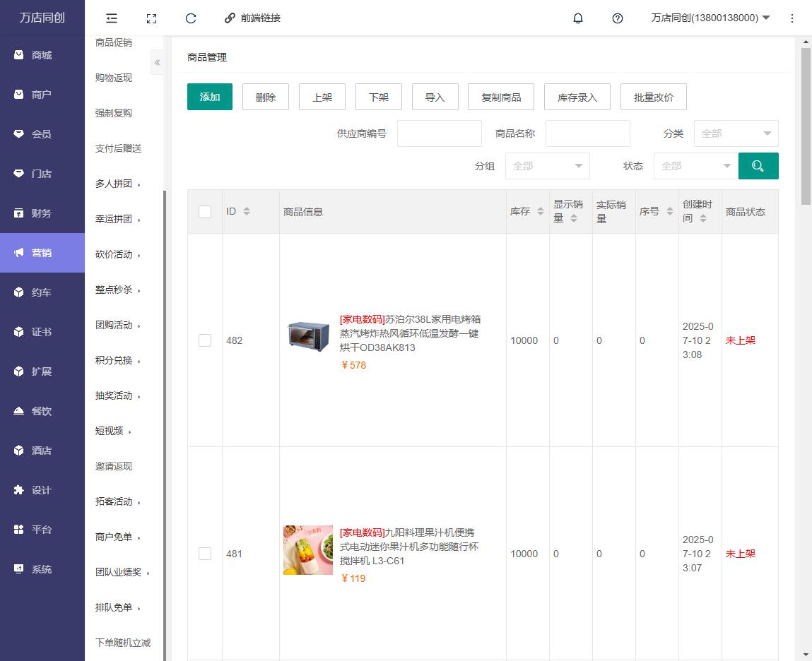
Task: Open the help question mark icon
Action: 617,18
